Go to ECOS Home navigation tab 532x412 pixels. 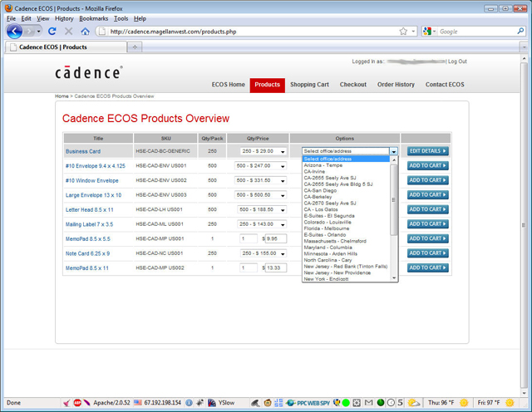228,85
